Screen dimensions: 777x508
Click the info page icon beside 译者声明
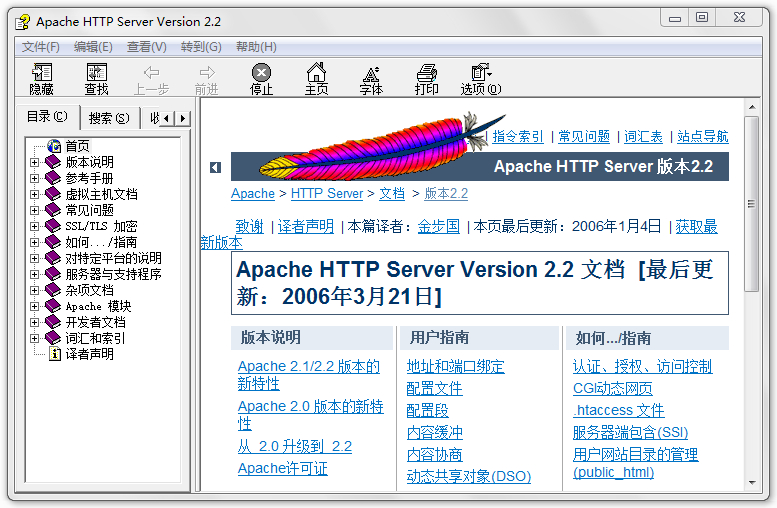click(x=55, y=354)
